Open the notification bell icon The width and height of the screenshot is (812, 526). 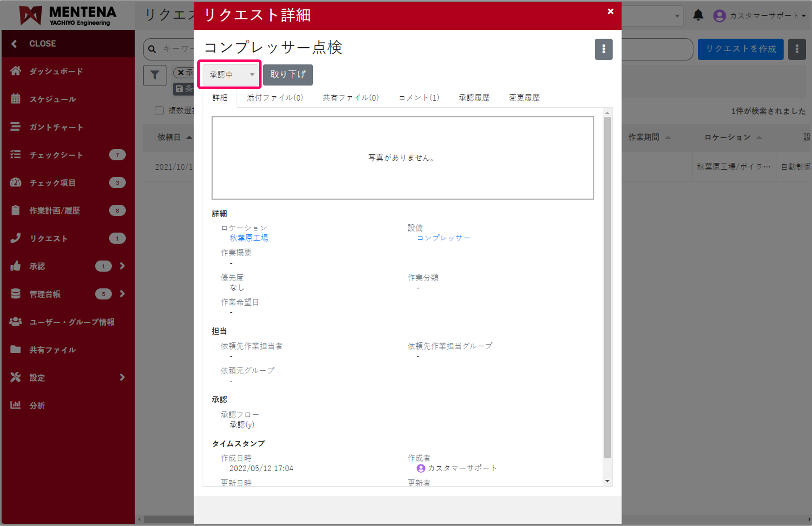[x=698, y=16]
